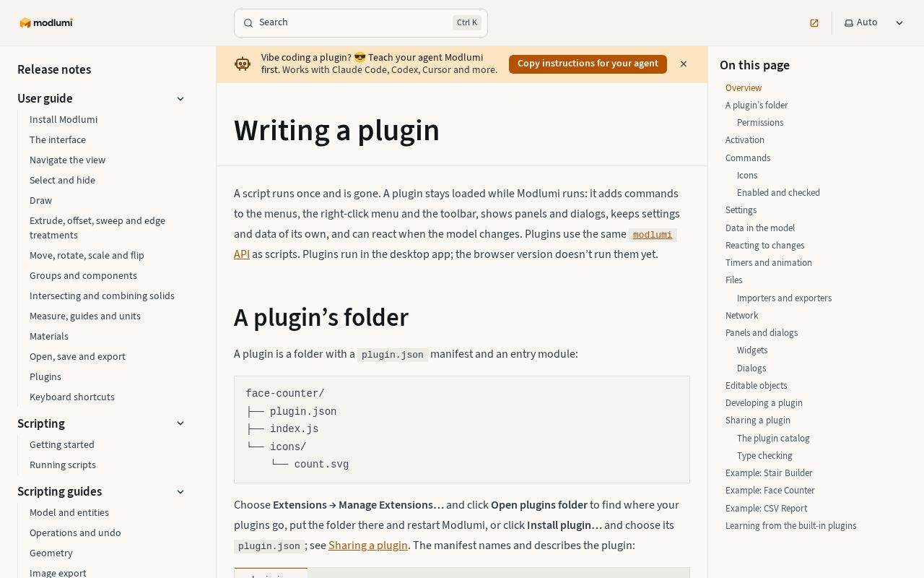Open the Plugins sidebar page
This screenshot has width=924, height=578.
pos(45,376)
